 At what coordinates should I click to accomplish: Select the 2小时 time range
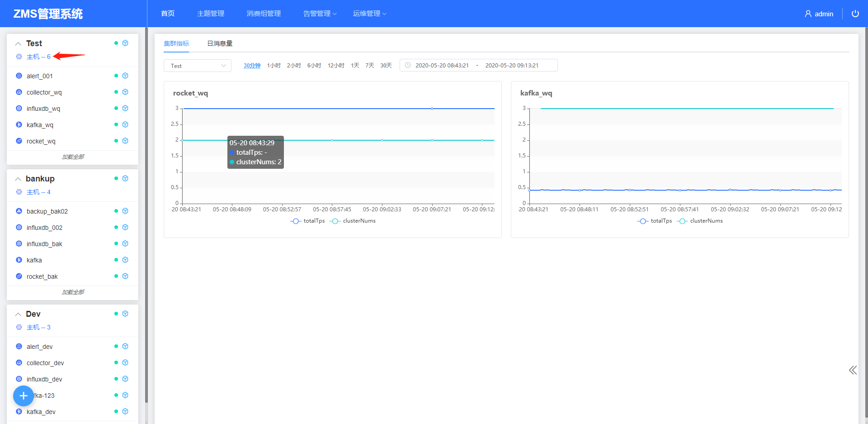(x=294, y=66)
